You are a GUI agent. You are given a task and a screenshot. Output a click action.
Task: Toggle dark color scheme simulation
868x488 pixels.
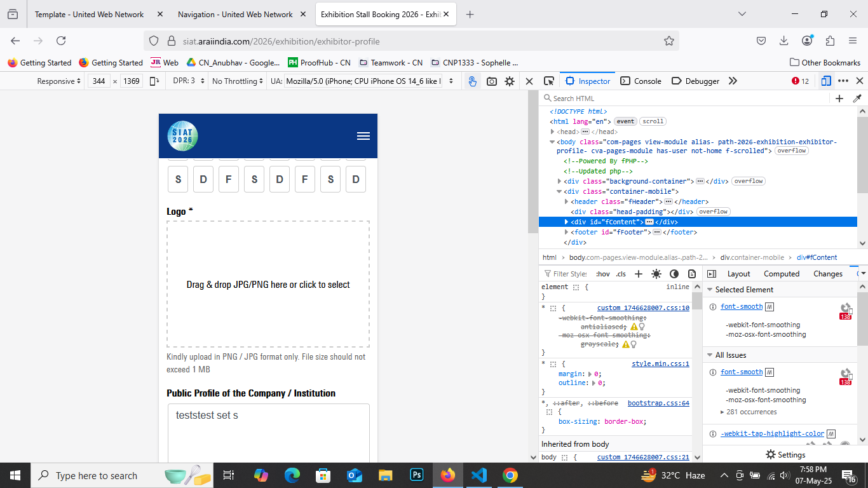coord(674,274)
